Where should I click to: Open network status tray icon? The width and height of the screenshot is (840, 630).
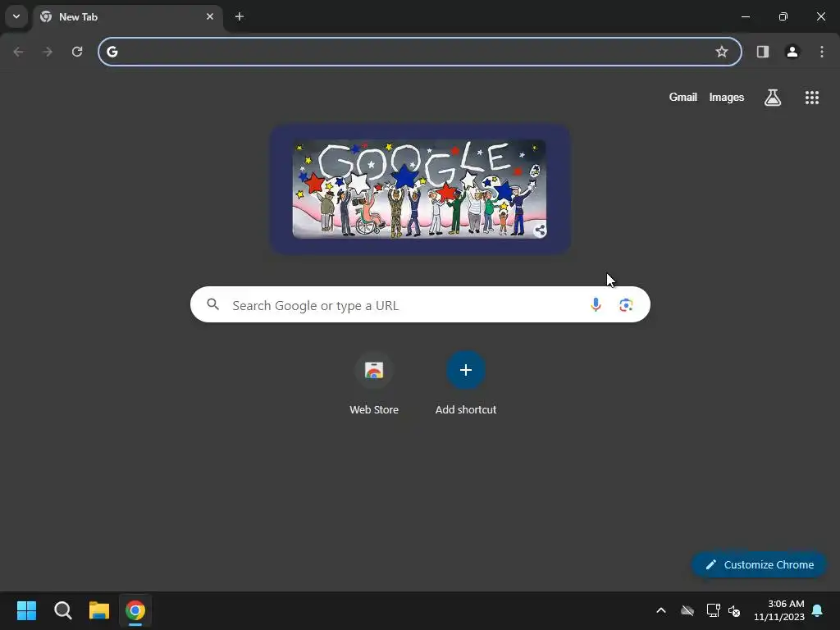(x=713, y=610)
